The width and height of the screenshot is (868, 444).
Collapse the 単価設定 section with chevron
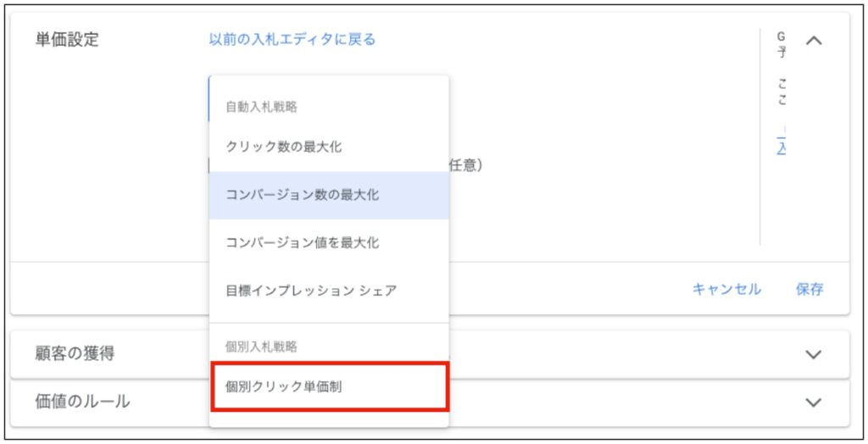tap(814, 40)
